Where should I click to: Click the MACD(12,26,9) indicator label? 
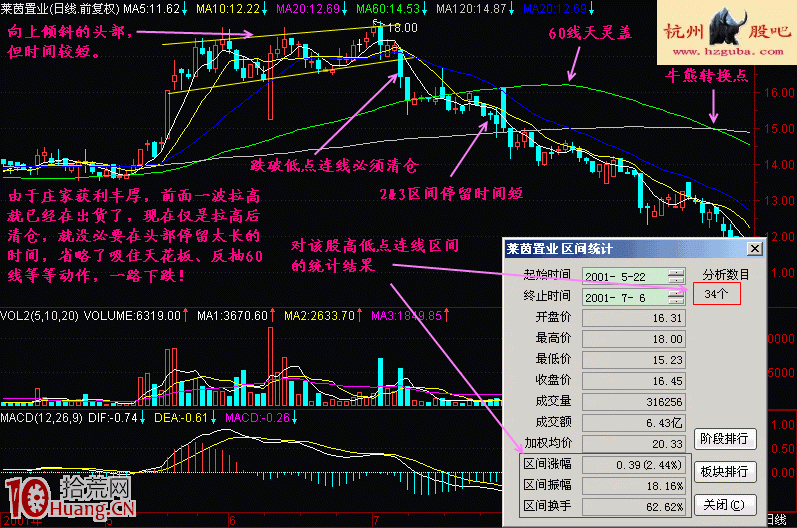click(41, 418)
